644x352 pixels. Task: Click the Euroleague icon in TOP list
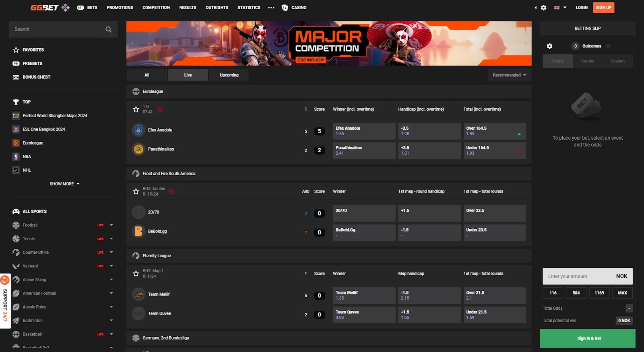[x=16, y=143]
